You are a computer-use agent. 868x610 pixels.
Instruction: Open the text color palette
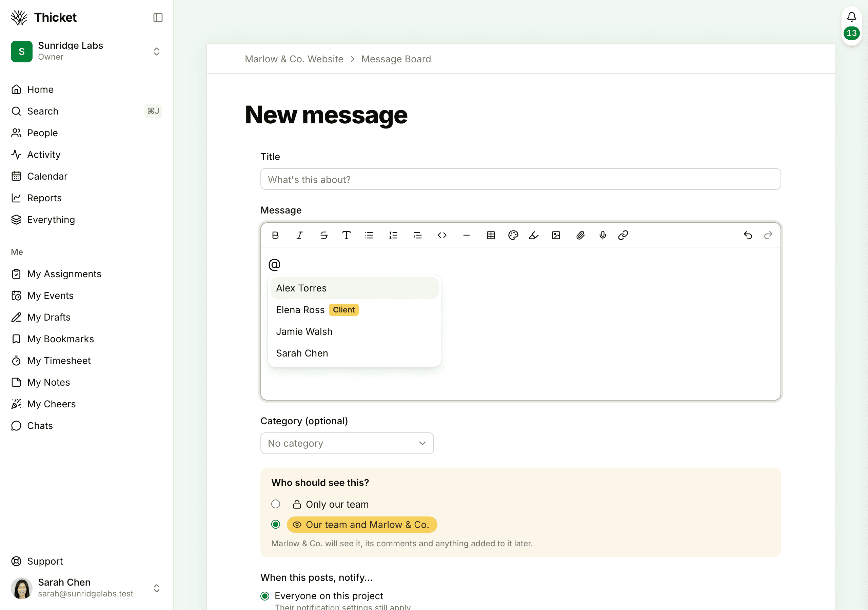pyautogui.click(x=513, y=235)
